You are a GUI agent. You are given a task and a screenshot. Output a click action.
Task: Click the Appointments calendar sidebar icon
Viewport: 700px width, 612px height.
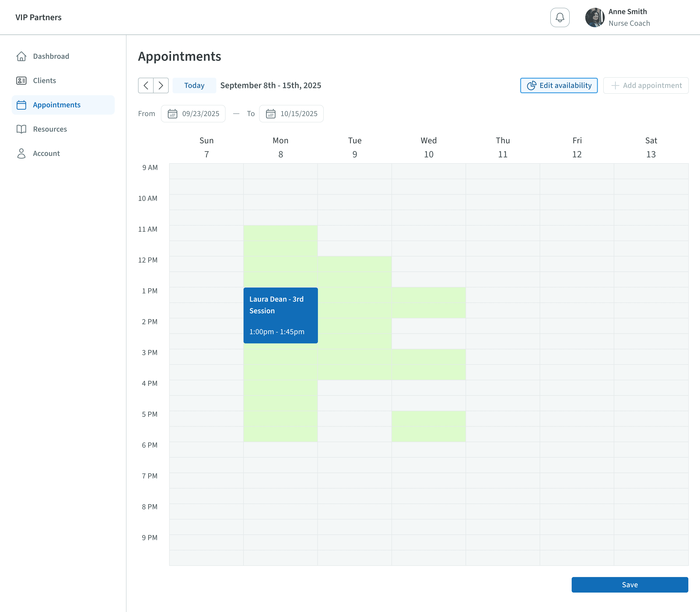[21, 105]
